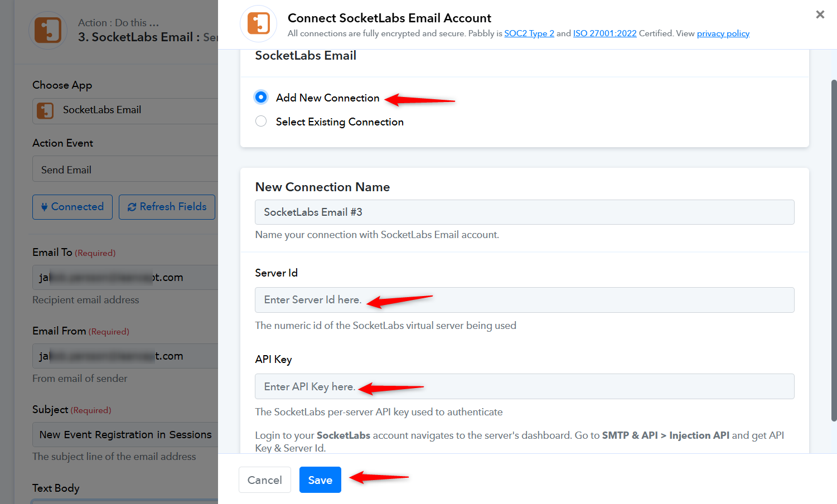Screen dimensions: 837x504
Task: Select Add New Connection radio option
Action: [261, 97]
